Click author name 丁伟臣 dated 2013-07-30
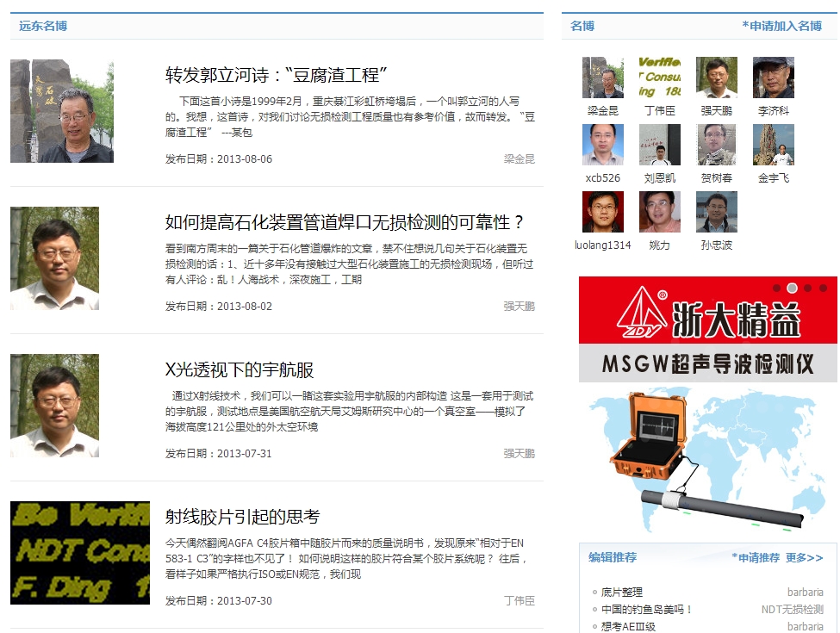Screen dimensions: 840x633 coord(520,601)
